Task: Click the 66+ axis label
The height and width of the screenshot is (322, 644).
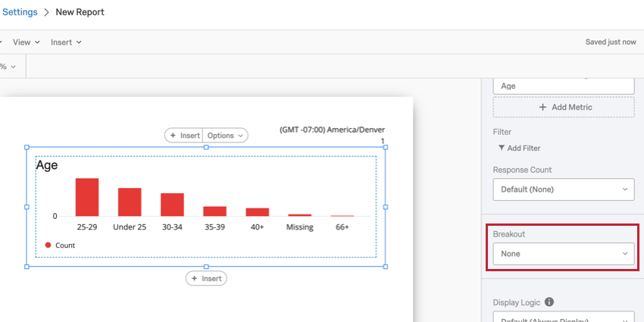Action: [x=342, y=227]
